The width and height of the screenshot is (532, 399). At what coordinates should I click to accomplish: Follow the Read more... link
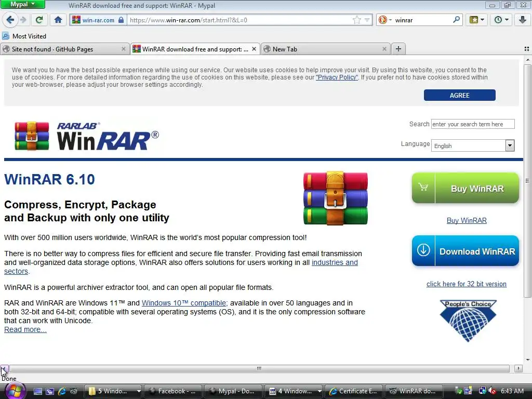click(25, 329)
